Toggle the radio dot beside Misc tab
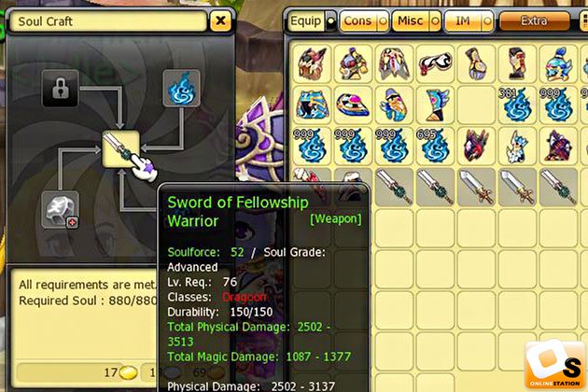 point(435,21)
